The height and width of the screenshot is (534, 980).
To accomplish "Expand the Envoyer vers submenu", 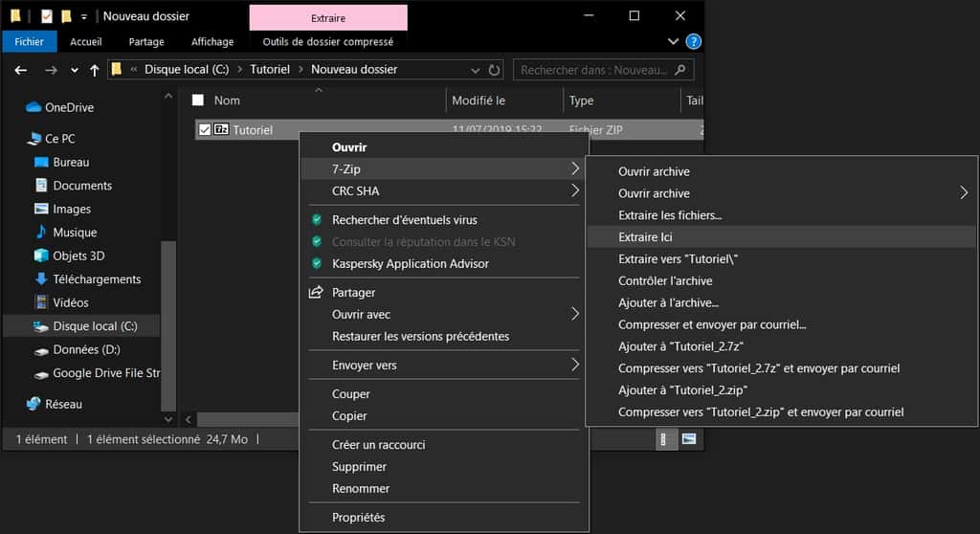I will (575, 365).
